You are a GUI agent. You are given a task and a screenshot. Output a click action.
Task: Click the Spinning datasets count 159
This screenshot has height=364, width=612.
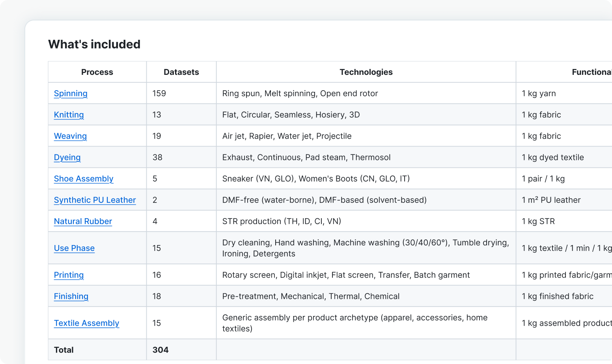159,93
